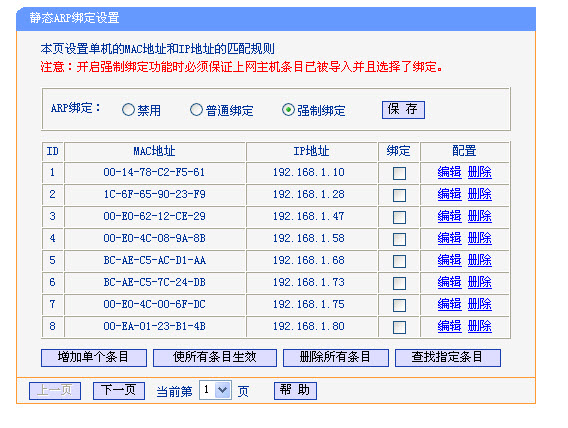Screen dimensions: 568x428
Task: Delete the entry with MAC 00-E0-4C-00-6F-DC
Action: [x=480, y=304]
